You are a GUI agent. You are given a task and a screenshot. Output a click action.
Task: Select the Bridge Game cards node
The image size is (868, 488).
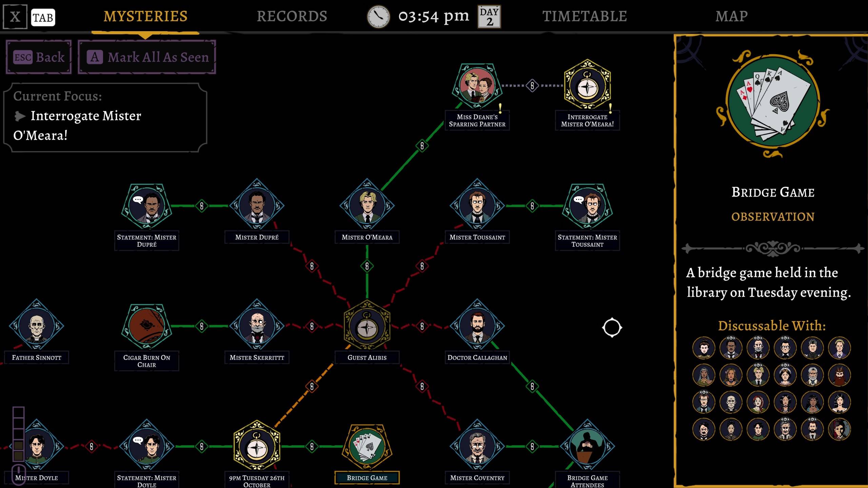click(x=367, y=446)
